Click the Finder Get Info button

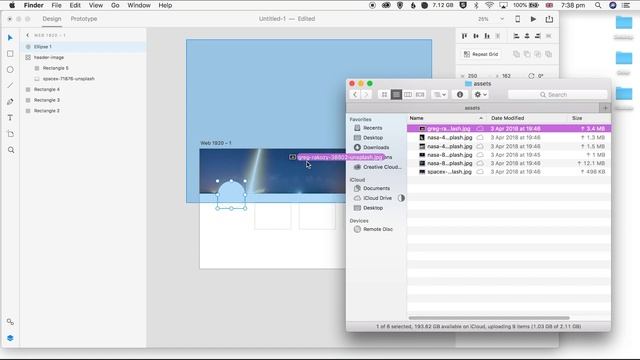460,94
